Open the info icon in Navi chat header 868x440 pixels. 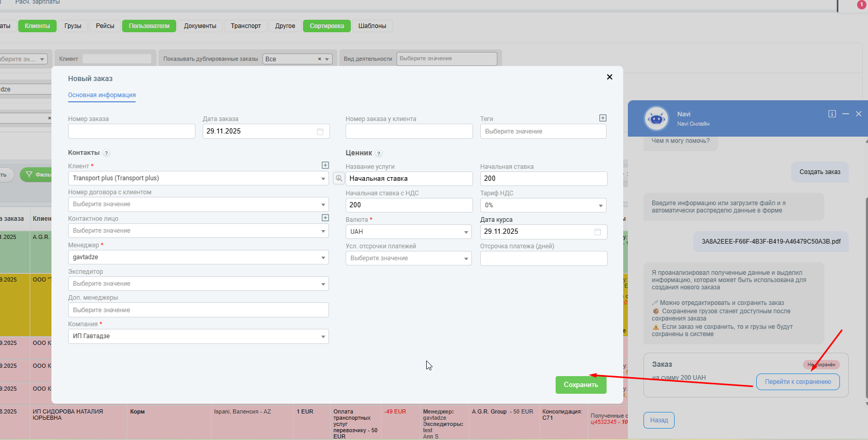click(832, 114)
